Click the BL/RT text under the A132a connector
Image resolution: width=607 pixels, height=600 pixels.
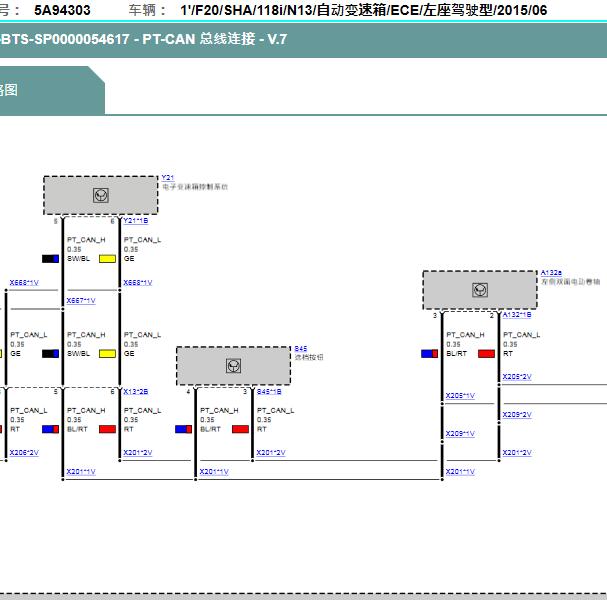click(456, 353)
